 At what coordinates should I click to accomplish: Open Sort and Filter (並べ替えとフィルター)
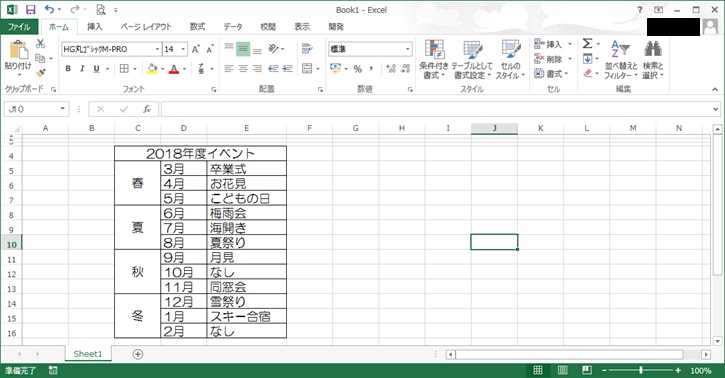coord(621,59)
